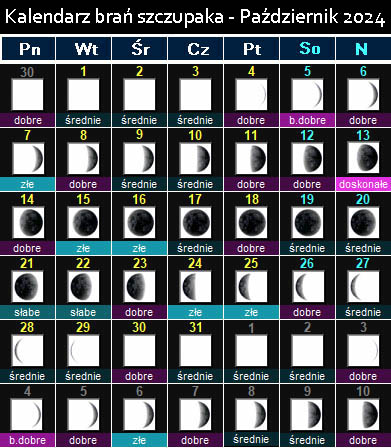The image size is (391, 448).
Task: Select the cyan day number 12
Action: pos(307,135)
